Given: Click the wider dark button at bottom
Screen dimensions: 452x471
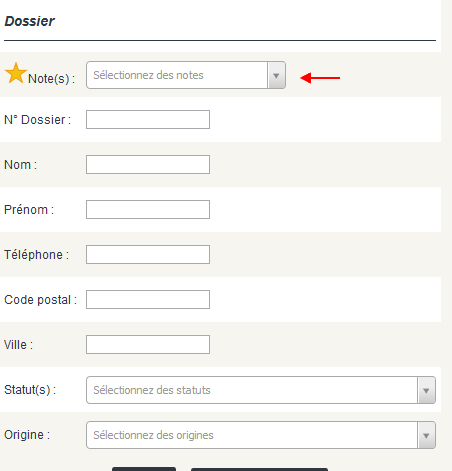Looking at the screenshot, I should point(259,469).
